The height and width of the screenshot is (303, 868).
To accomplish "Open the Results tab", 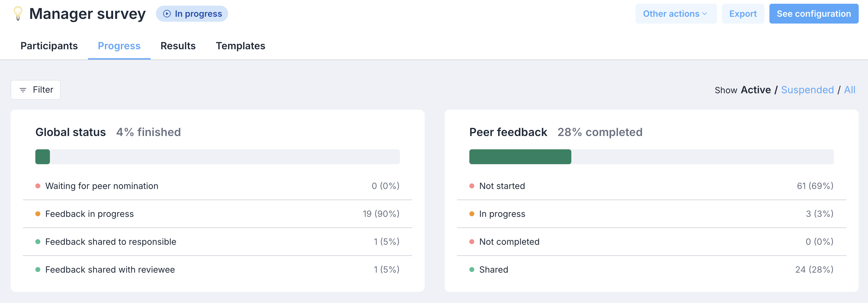I will click(178, 46).
